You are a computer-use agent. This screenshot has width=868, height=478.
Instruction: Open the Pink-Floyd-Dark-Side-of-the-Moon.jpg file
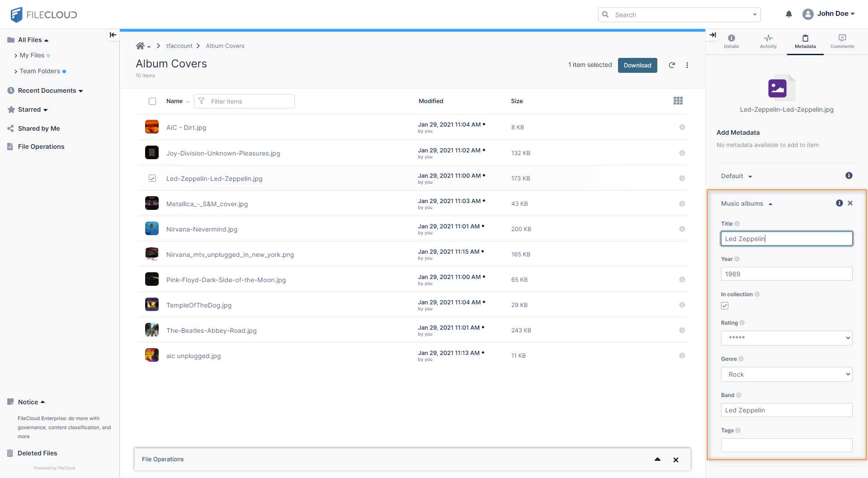click(226, 280)
